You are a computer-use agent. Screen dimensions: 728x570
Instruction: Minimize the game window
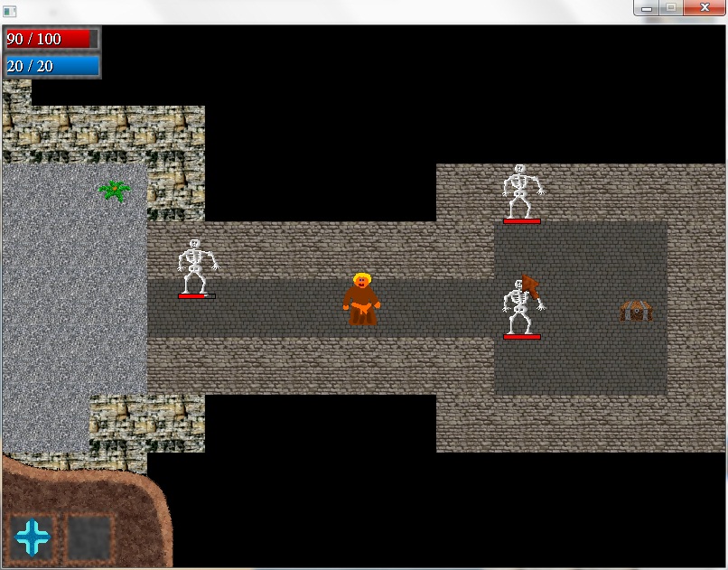[x=647, y=8]
